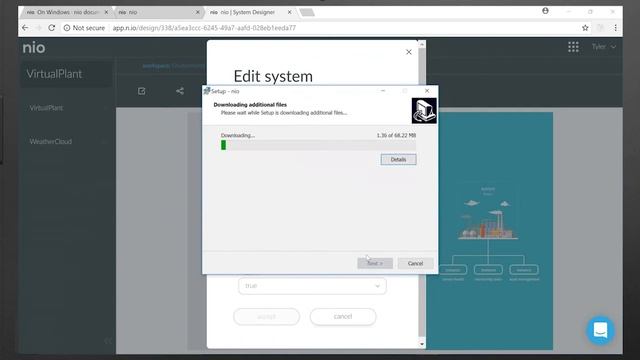Viewport: 640px width, 360px height.
Task: Click the VirtualPlant sidebar heading
Action: pyautogui.click(x=54, y=74)
